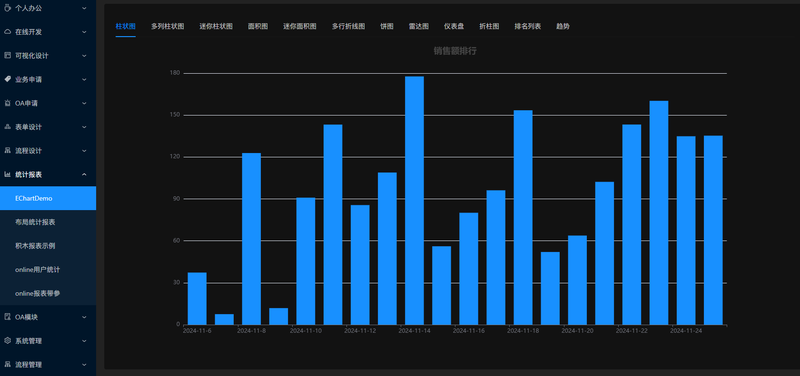Image resolution: width=800 pixels, height=376 pixels.
Task: Expand the 流程设计 menu chevron
Action: (x=84, y=151)
